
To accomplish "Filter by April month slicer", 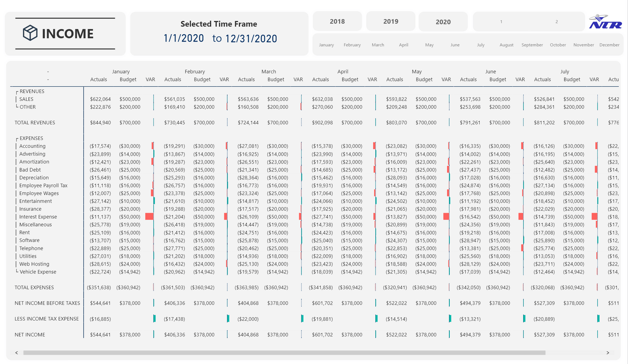I will 403,45.
